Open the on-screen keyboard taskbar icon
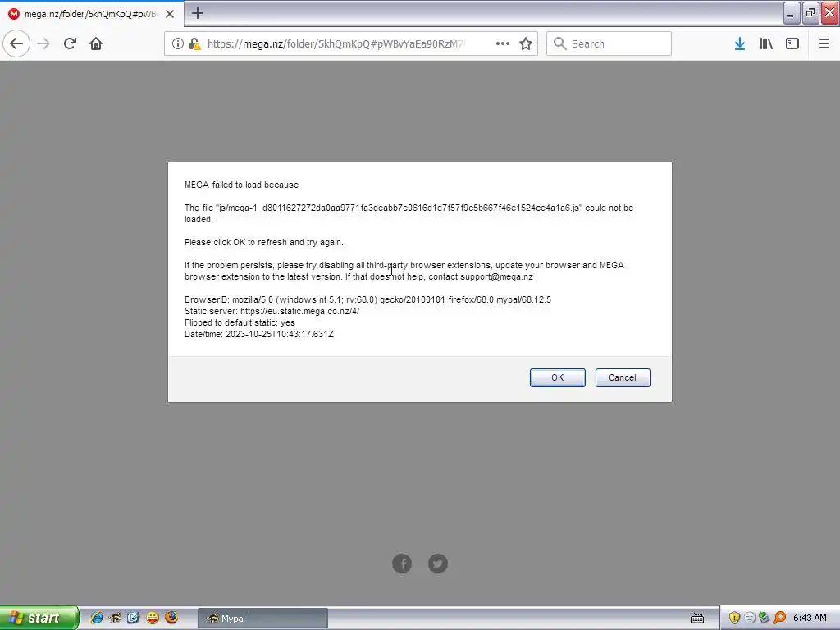 697,619
